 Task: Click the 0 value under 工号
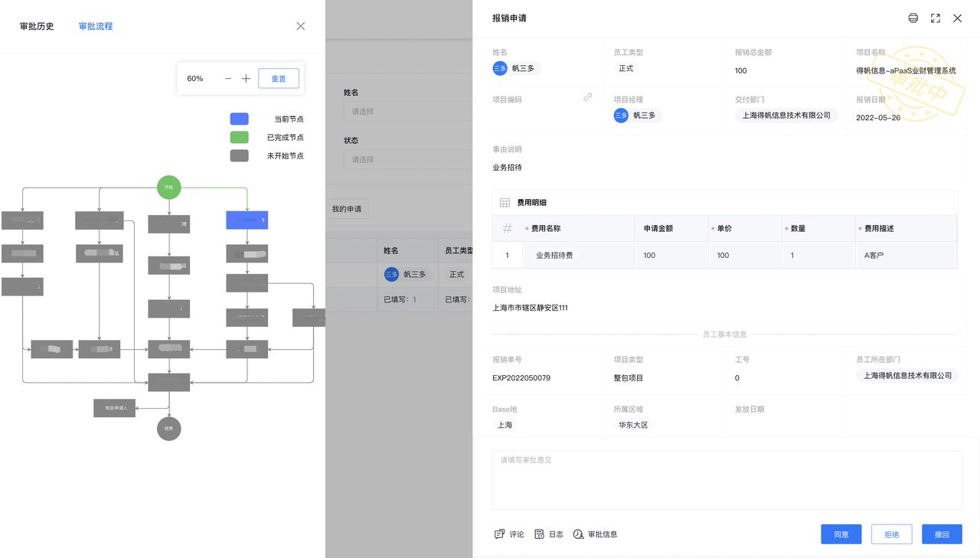(737, 378)
